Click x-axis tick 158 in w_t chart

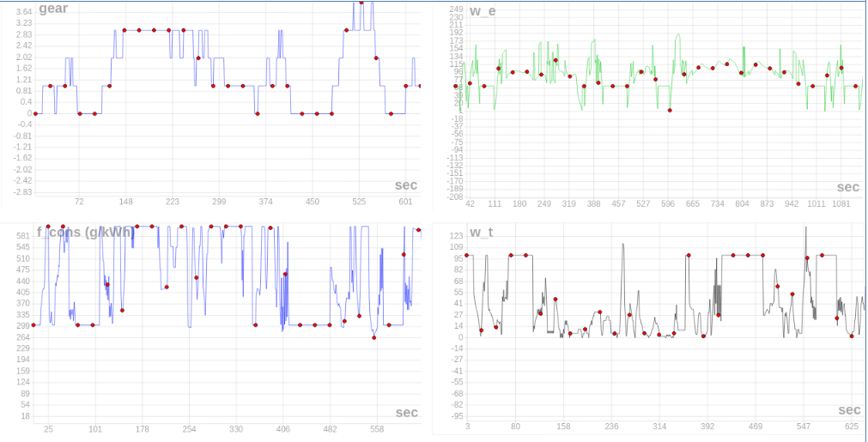point(563,427)
